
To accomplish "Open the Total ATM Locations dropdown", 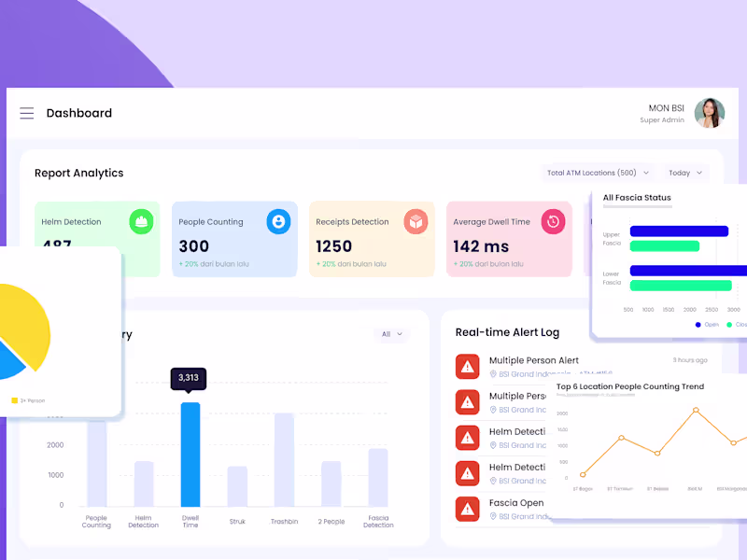I will click(598, 173).
